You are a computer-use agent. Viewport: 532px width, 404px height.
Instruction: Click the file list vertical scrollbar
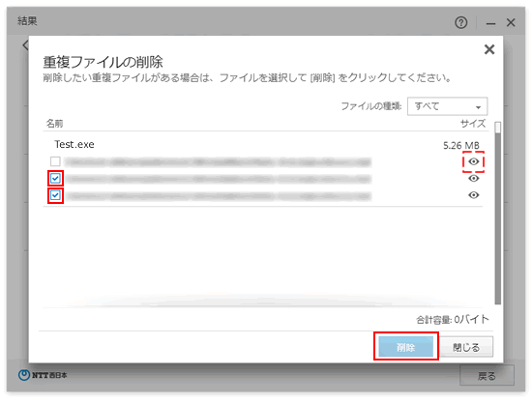point(498,214)
